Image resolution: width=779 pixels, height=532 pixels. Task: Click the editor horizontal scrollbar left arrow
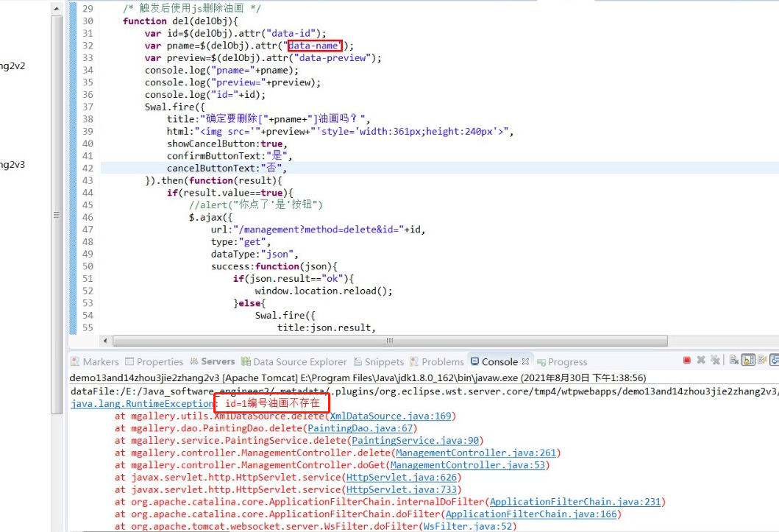[x=105, y=341]
